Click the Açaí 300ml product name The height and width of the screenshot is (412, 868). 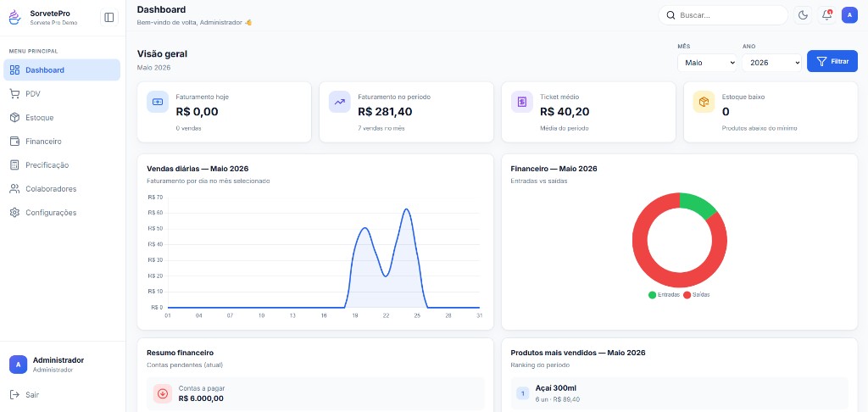[556, 388]
